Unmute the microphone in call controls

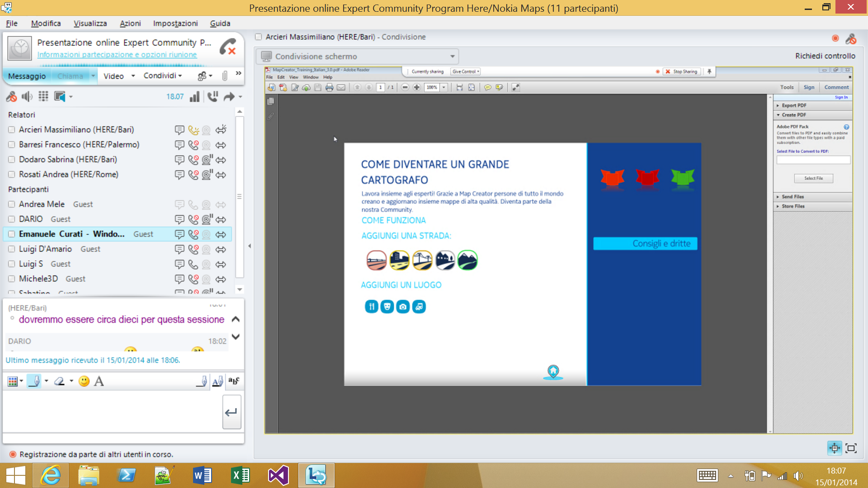click(11, 96)
